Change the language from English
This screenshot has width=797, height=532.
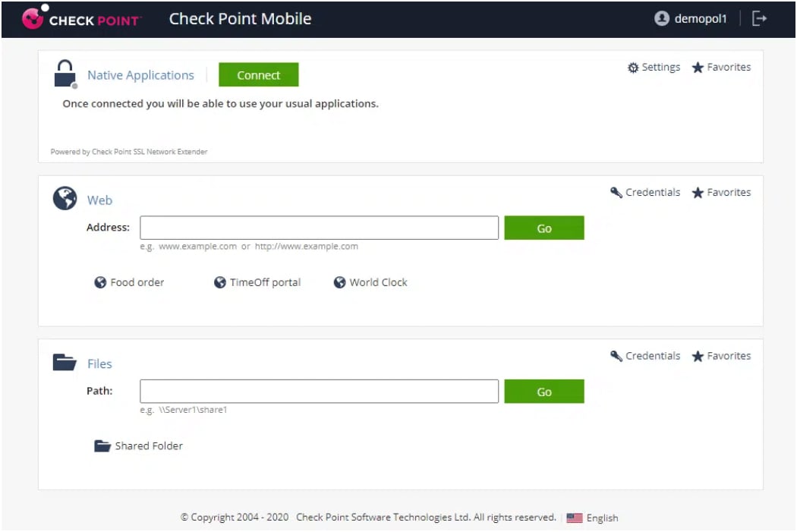[599, 518]
